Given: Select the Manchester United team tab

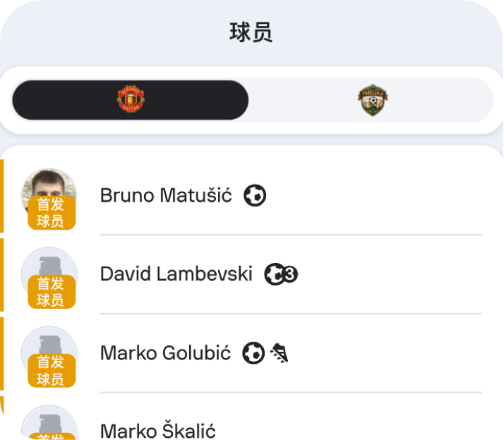Looking at the screenshot, I should coord(131,100).
